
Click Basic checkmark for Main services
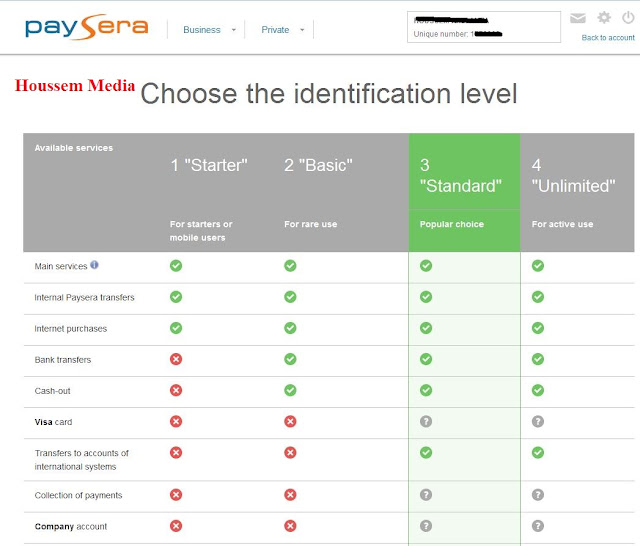290,266
